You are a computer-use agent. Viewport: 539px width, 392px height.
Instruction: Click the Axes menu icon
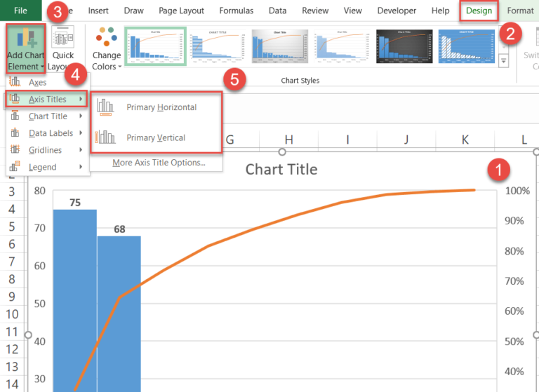click(15, 82)
